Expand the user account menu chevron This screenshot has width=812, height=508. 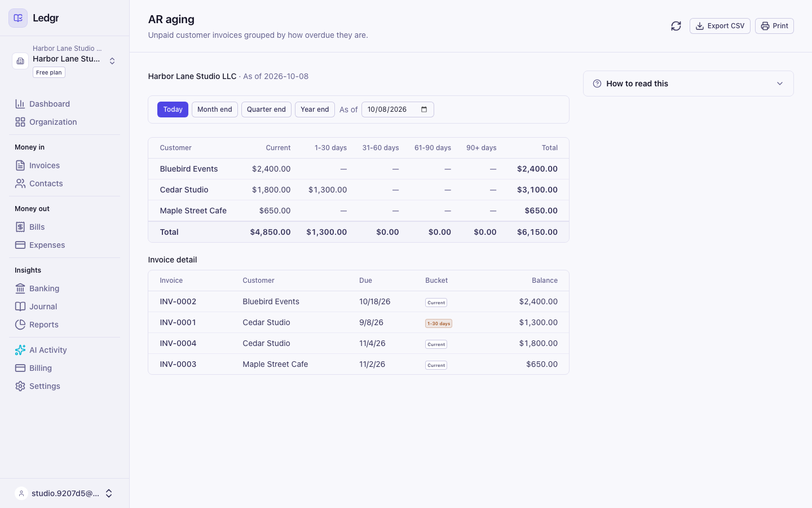pyautogui.click(x=109, y=493)
